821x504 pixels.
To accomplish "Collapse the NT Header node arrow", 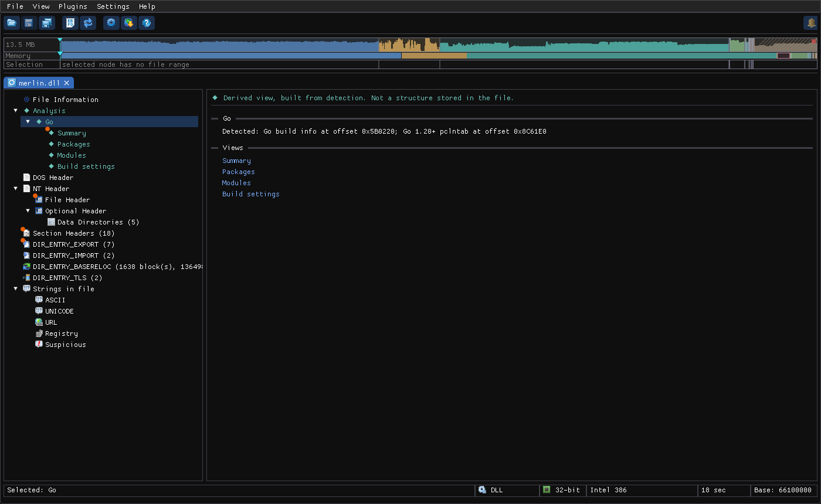I will tap(16, 189).
